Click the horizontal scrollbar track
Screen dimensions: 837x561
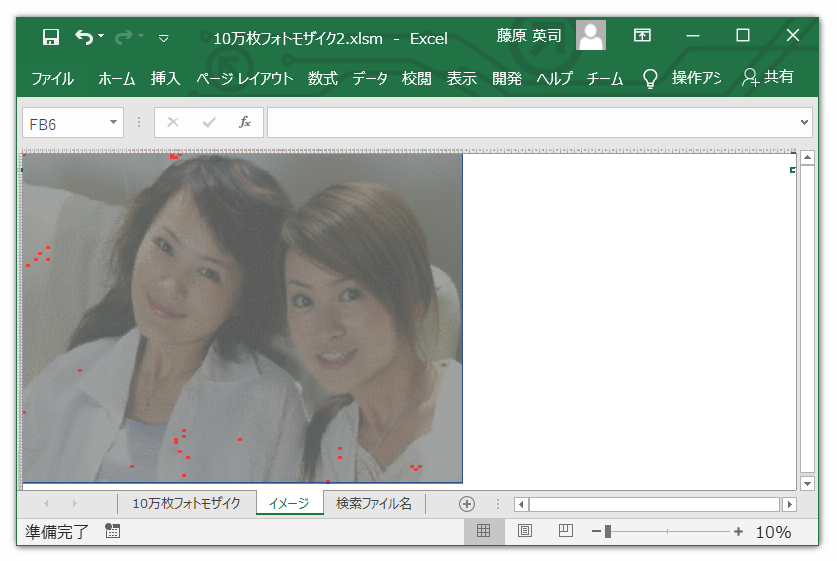point(655,504)
